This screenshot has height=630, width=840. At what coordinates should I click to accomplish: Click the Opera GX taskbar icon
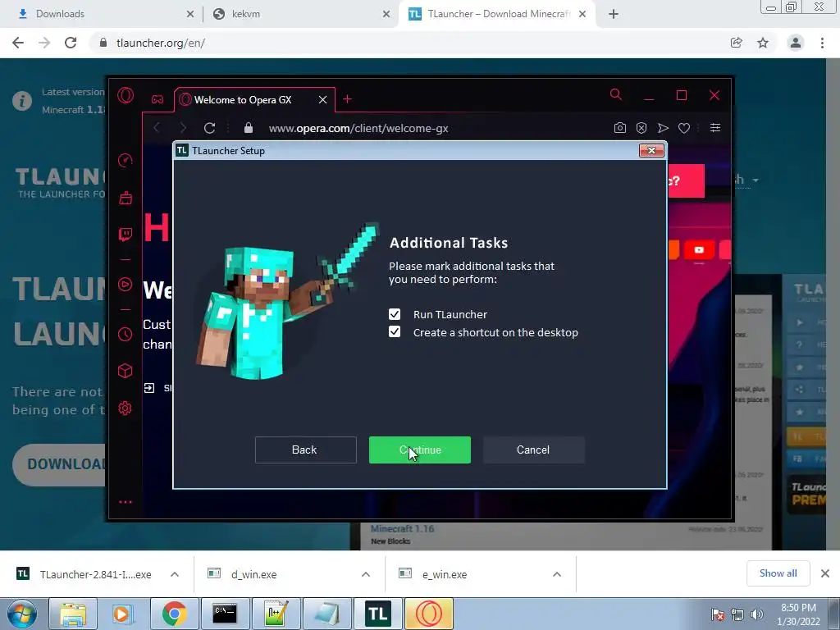(428, 614)
